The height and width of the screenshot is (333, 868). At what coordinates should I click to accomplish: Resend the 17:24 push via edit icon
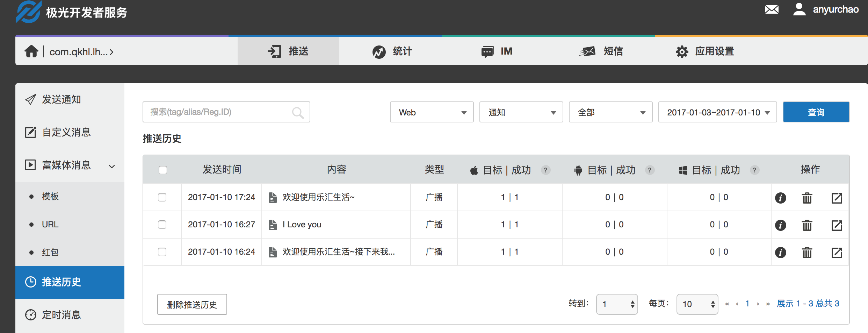coord(837,198)
